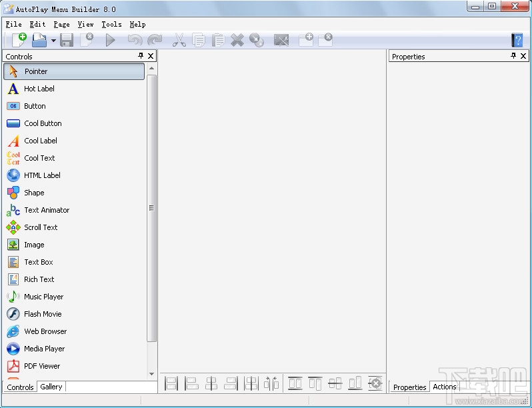The height and width of the screenshot is (408, 532).
Task: Open the Page menu
Action: pyautogui.click(x=61, y=25)
